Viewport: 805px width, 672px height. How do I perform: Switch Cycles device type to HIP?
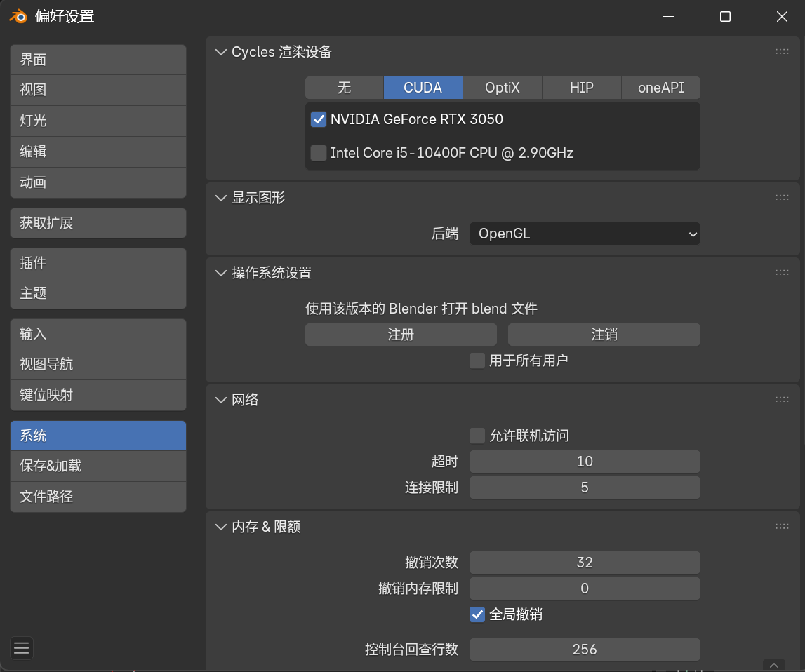582,88
